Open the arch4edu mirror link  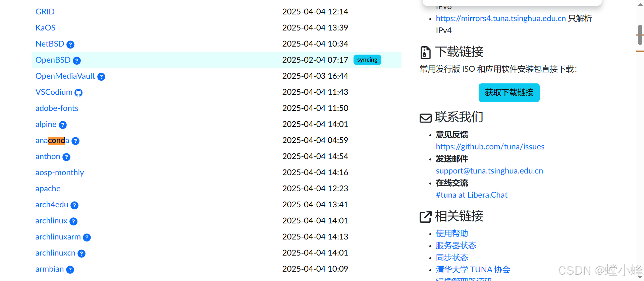point(52,205)
